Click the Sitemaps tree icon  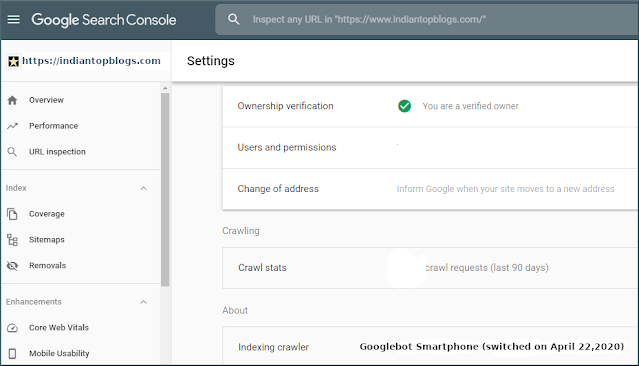pos(12,240)
